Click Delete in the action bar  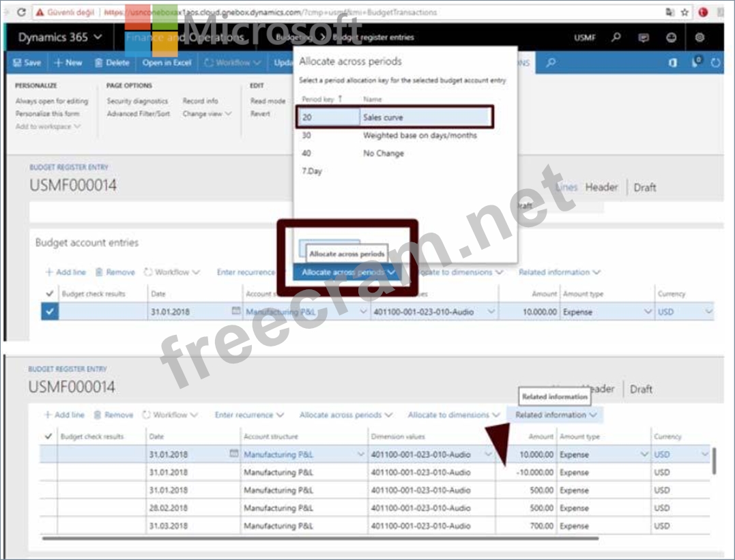pyautogui.click(x=112, y=63)
